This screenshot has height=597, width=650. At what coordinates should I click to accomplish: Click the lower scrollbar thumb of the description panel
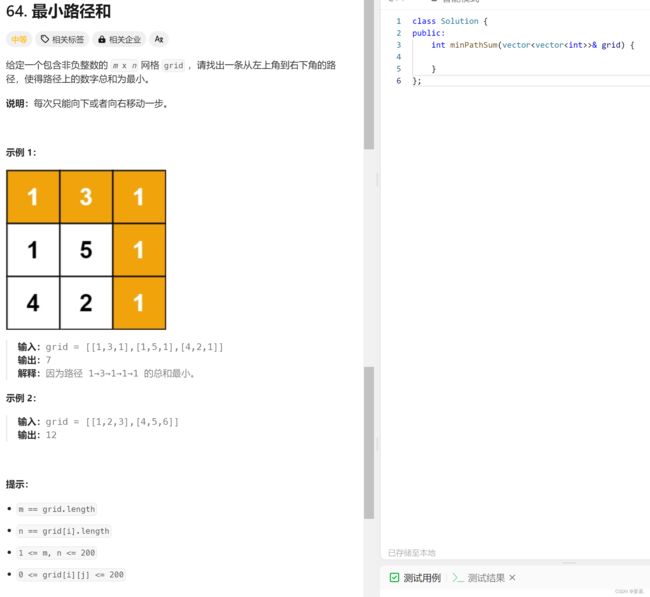pyautogui.click(x=369, y=442)
